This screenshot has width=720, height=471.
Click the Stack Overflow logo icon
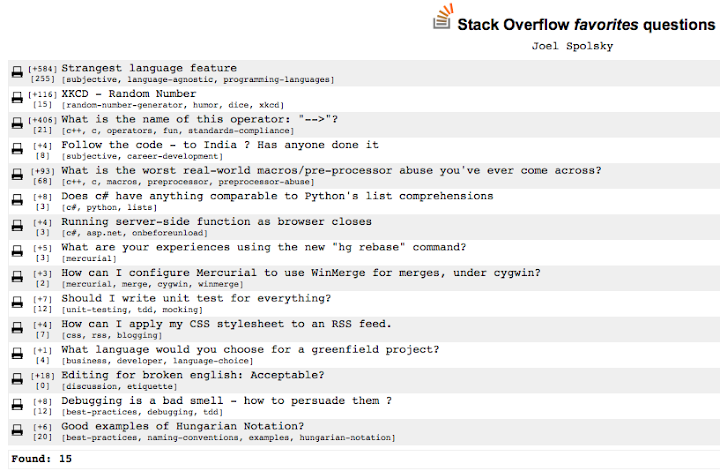point(441,19)
